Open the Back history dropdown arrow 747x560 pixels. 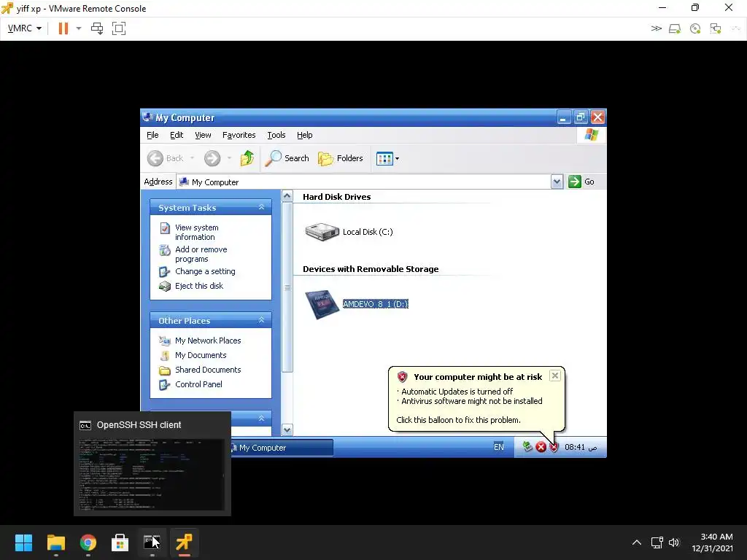pos(192,158)
